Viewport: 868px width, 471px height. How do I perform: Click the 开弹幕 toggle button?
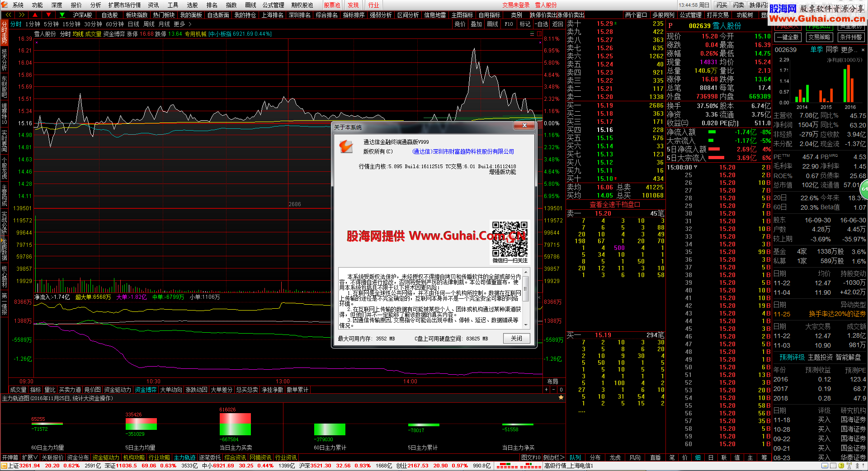point(10,457)
